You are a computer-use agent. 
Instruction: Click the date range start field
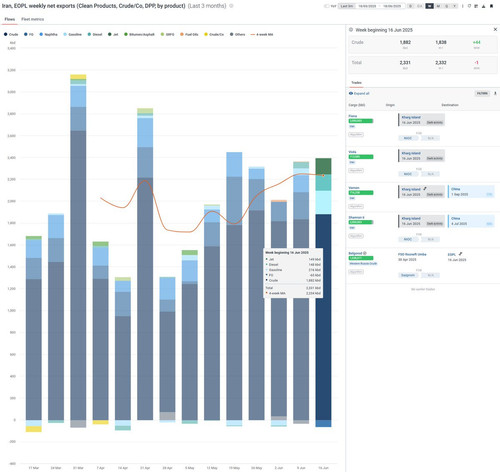pos(367,6)
